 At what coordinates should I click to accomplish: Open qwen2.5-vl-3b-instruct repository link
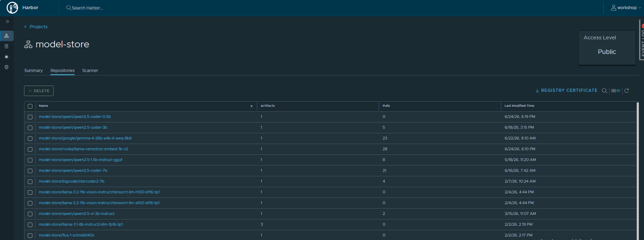pyautogui.click(x=76, y=214)
